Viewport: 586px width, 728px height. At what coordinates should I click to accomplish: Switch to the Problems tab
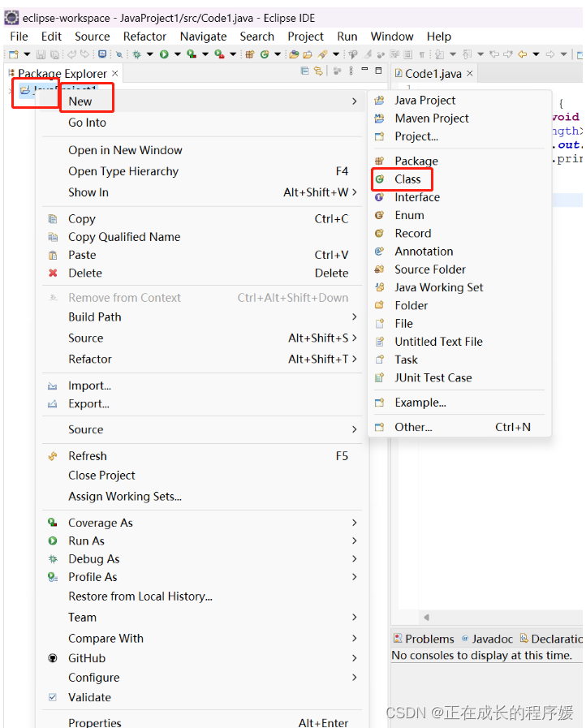(424, 639)
